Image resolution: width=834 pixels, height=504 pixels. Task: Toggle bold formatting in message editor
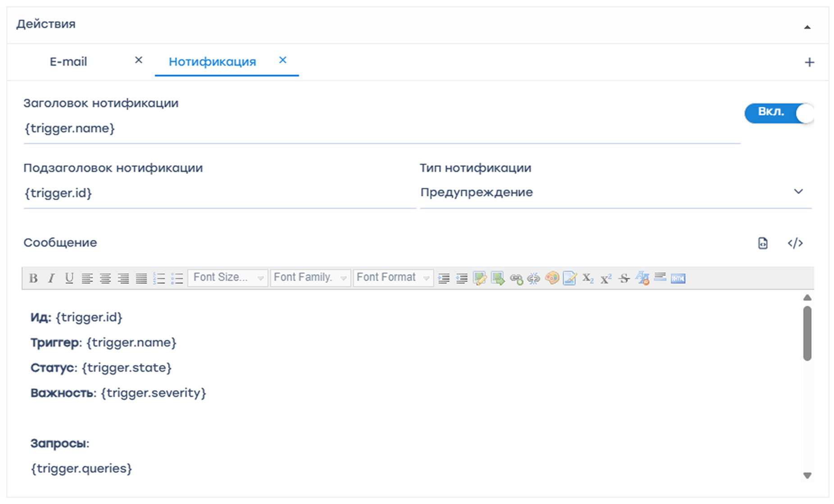point(33,279)
